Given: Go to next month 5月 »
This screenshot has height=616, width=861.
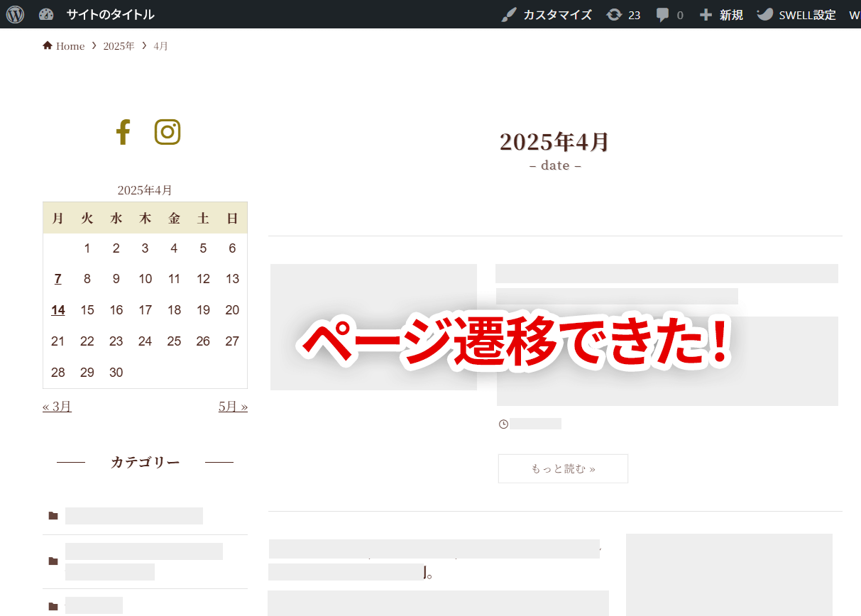Looking at the screenshot, I should [233, 407].
